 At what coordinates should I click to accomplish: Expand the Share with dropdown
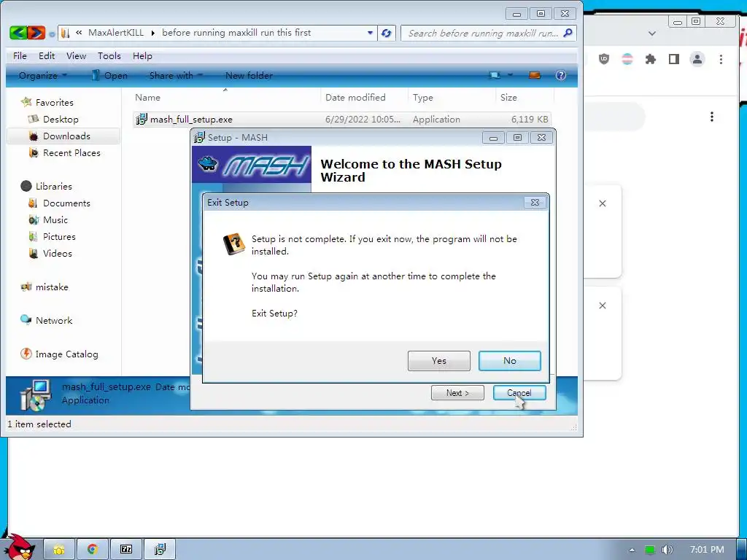click(176, 75)
